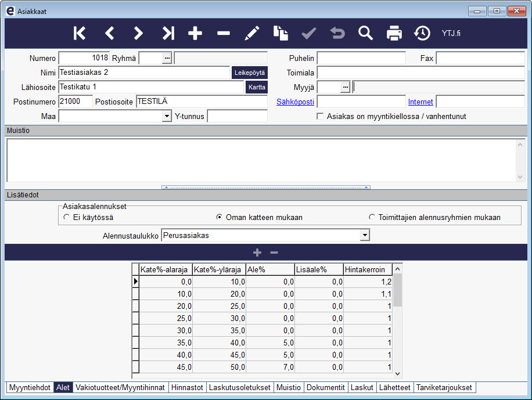Open the Vakiotuotteet/Myyntihinnat tab
The image size is (532, 400).
point(120,387)
